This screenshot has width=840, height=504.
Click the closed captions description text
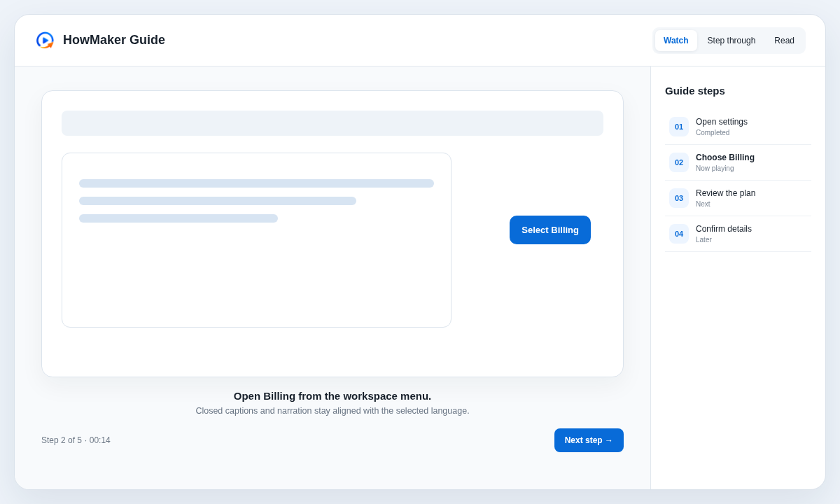[x=332, y=411]
